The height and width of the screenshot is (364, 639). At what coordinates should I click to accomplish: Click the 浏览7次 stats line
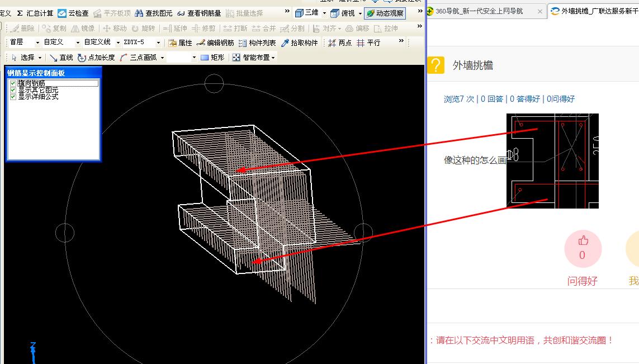[x=509, y=99]
